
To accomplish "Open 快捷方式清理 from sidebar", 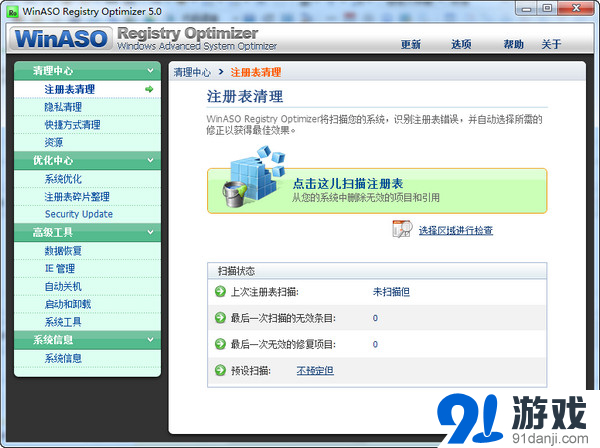I will pos(88,124).
